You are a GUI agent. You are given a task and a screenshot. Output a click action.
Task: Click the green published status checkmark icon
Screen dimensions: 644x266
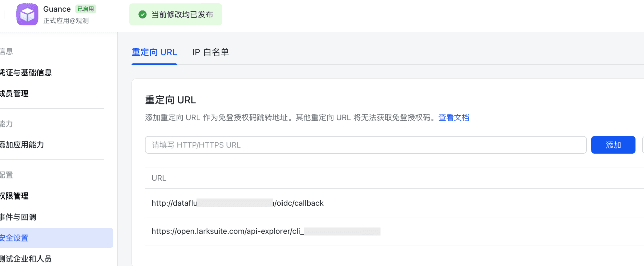143,14
